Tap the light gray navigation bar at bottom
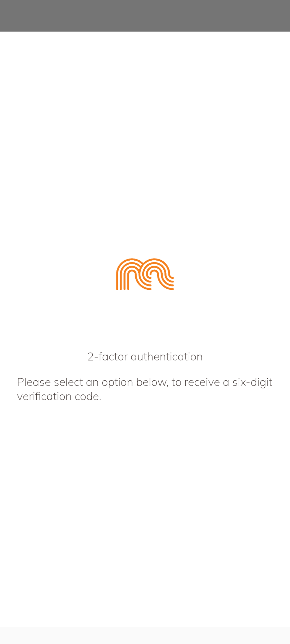Image resolution: width=290 pixels, height=644 pixels. (x=145, y=636)
